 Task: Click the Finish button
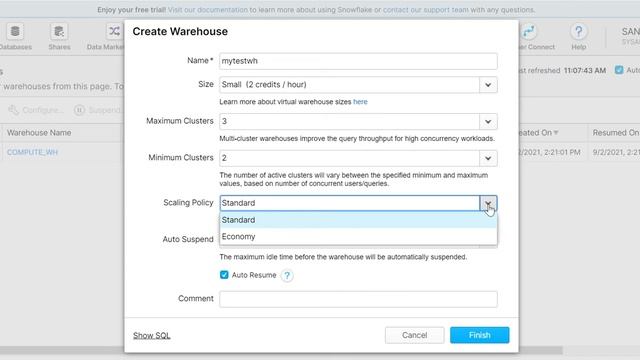(480, 335)
